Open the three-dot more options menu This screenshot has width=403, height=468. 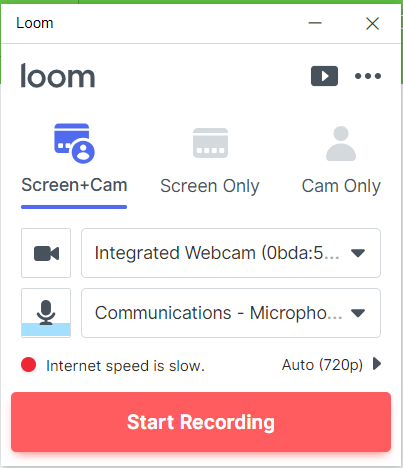368,76
